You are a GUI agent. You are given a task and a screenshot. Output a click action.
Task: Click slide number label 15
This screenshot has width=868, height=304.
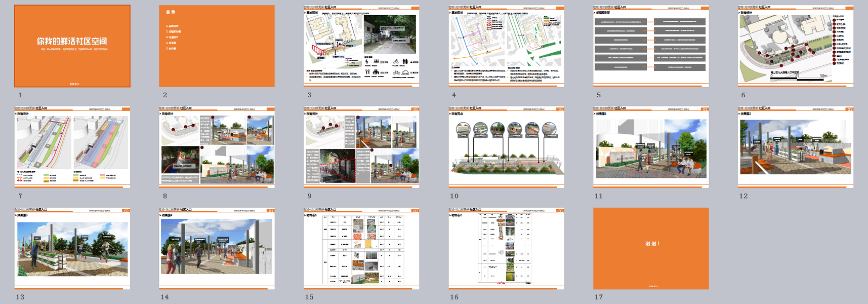(x=309, y=297)
